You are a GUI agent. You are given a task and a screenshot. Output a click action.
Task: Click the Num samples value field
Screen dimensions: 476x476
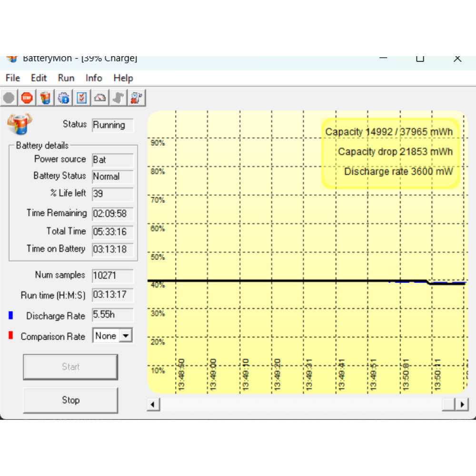tap(113, 276)
